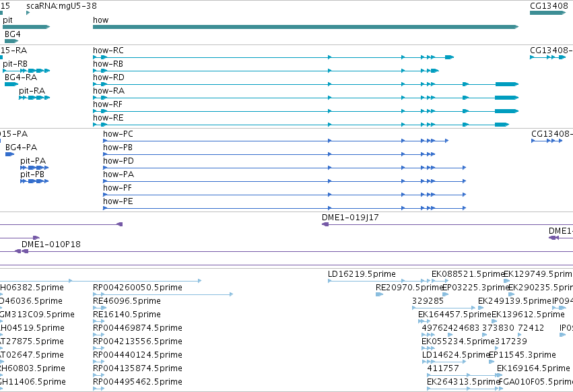Select the DME1-019J17 clone label
The image size is (573, 392).
coord(350,217)
